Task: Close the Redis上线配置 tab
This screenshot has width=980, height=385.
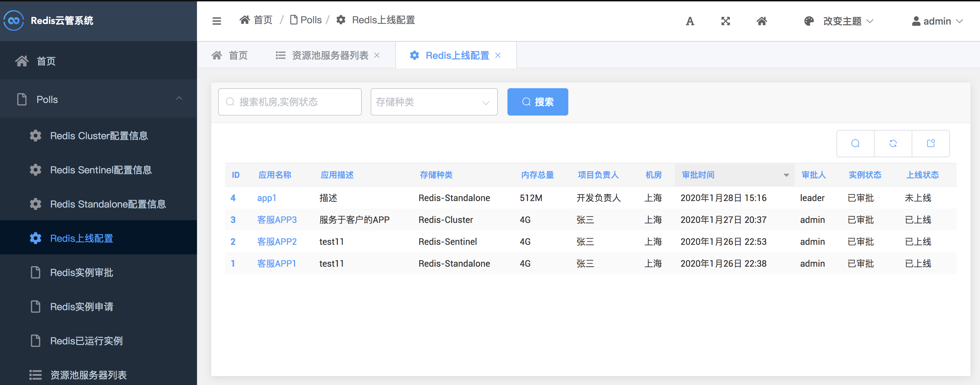Action: [498, 55]
